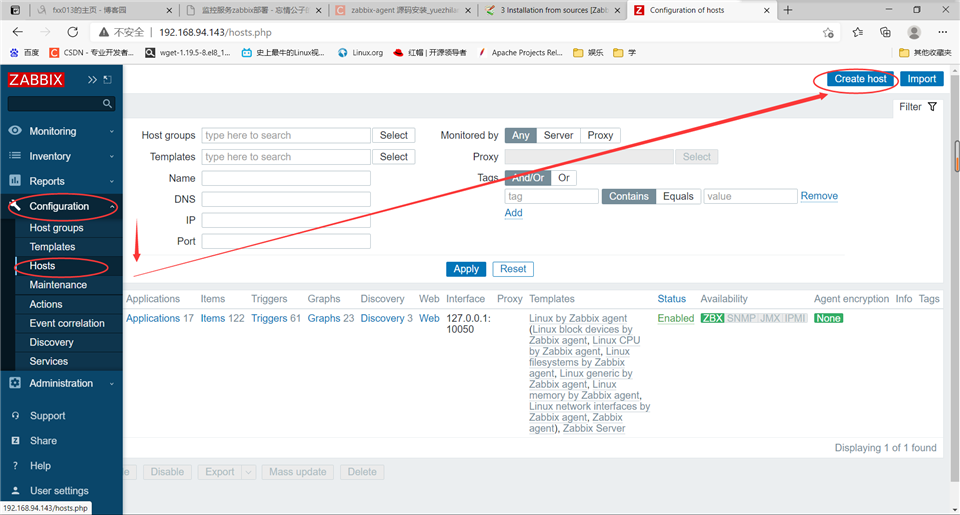Screen dimensions: 960x515
Task: Click the sidebar search magnifier icon
Action: [107, 103]
